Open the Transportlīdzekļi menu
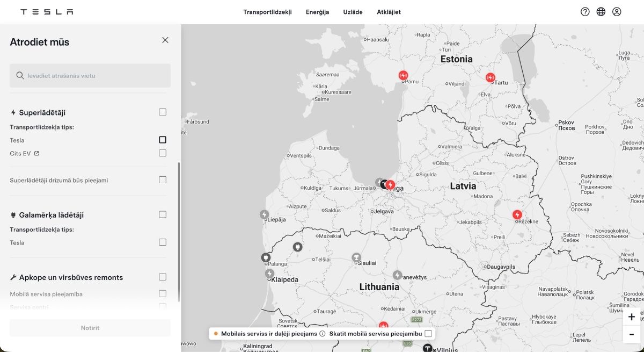 pyautogui.click(x=267, y=12)
